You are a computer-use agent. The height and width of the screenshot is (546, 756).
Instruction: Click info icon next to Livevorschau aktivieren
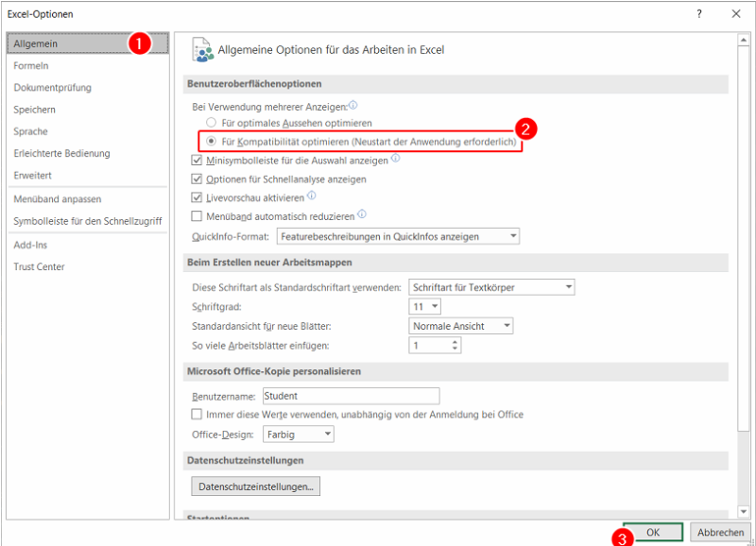click(312, 196)
